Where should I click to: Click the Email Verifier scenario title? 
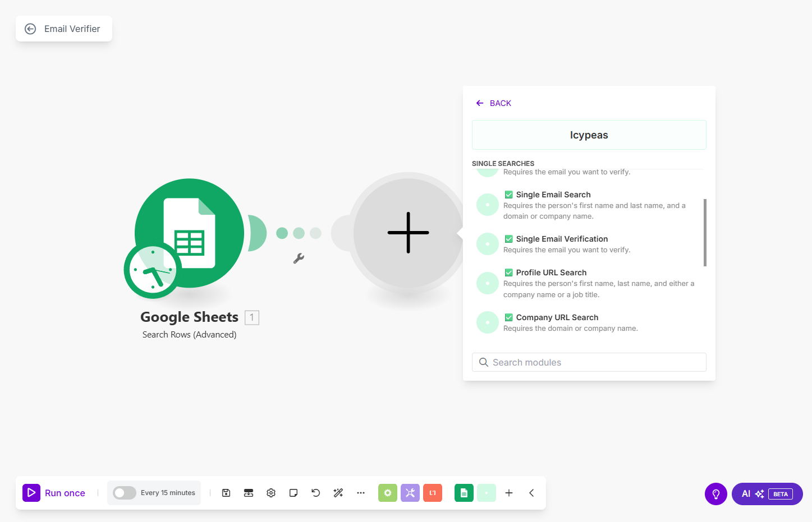point(72,29)
